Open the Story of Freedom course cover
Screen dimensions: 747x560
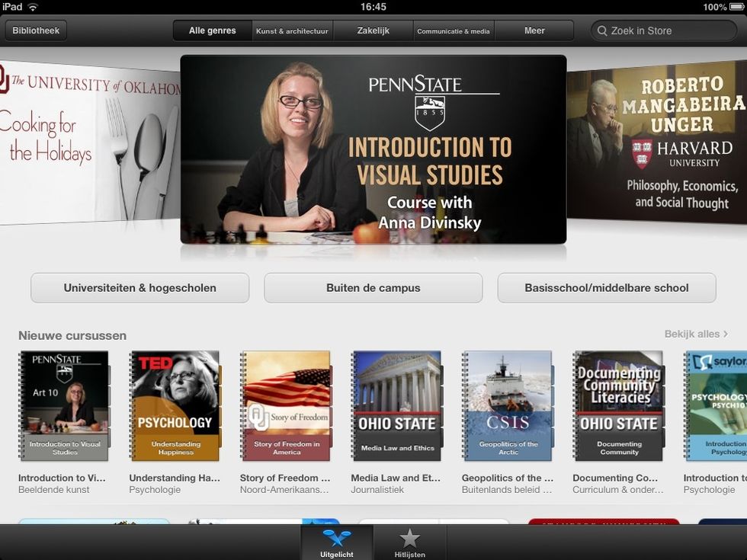coord(287,406)
